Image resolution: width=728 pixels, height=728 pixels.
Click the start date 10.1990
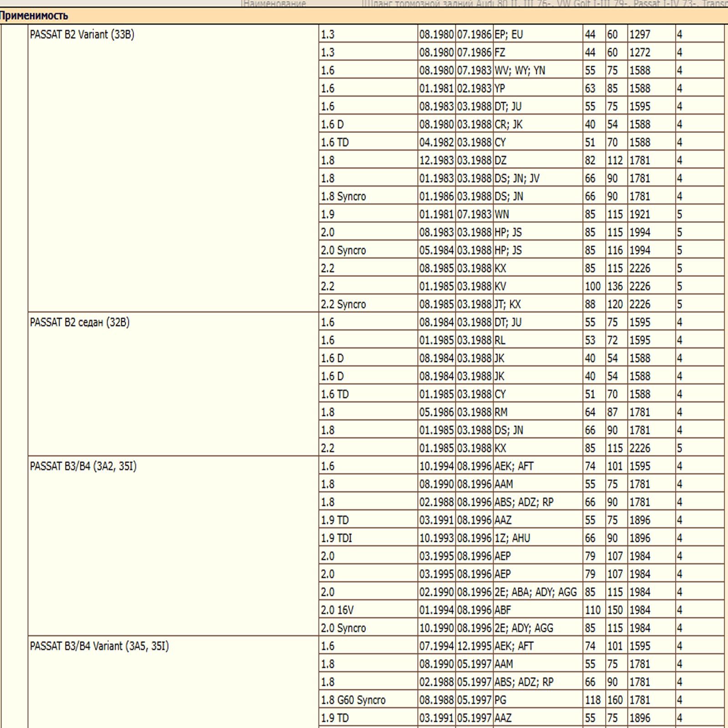click(x=437, y=628)
